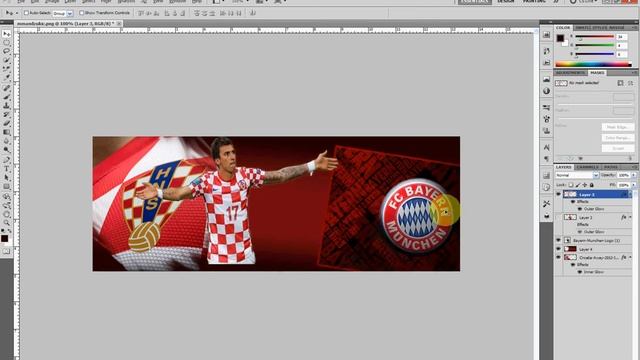The width and height of the screenshot is (640, 360).
Task: Open the Paragraph panel icon
Action: pos(547,159)
